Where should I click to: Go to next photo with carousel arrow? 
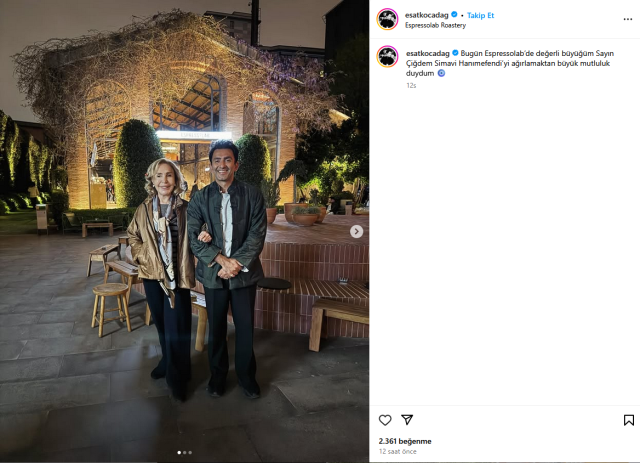pos(356,232)
